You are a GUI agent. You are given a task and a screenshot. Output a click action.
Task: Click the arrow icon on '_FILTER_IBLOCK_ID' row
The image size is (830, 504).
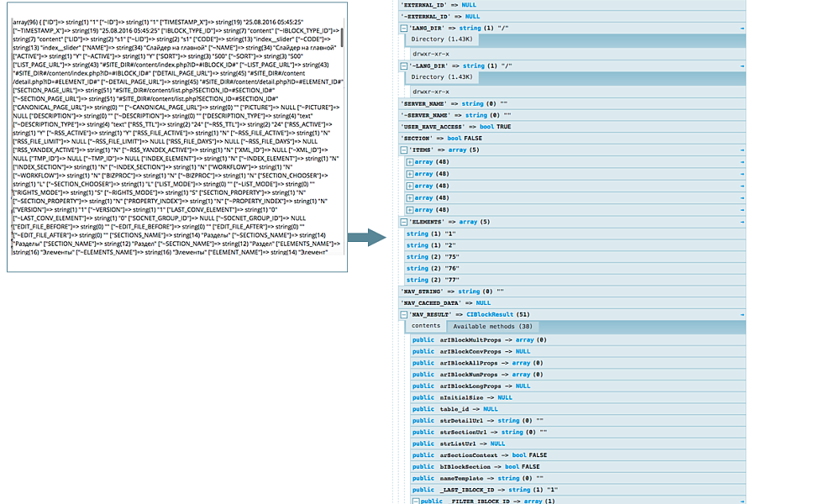point(741,501)
